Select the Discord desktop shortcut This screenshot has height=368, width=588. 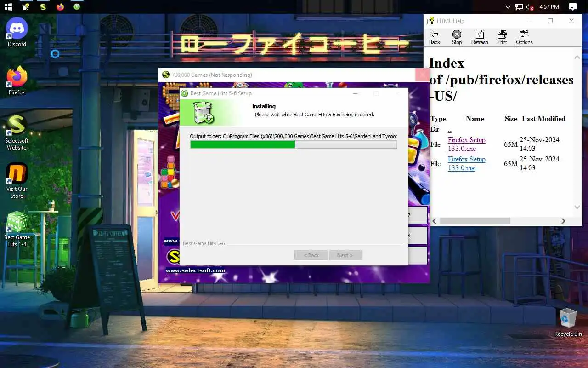pyautogui.click(x=17, y=32)
